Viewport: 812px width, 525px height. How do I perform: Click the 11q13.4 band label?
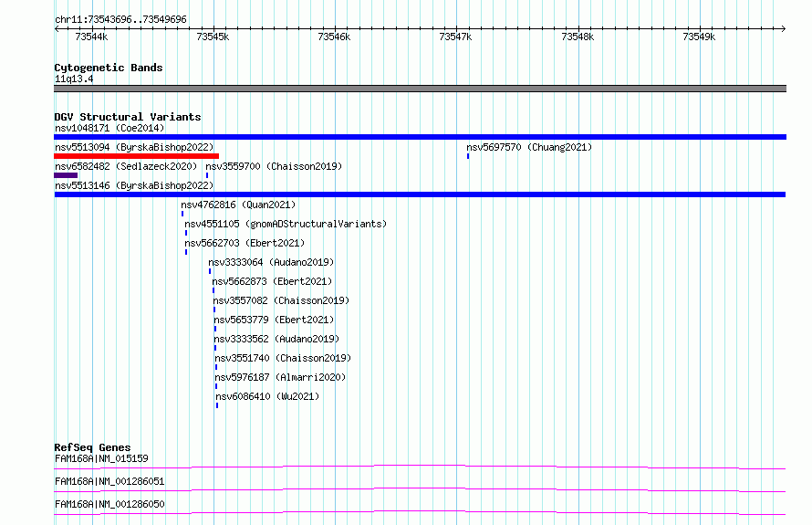tap(74, 79)
